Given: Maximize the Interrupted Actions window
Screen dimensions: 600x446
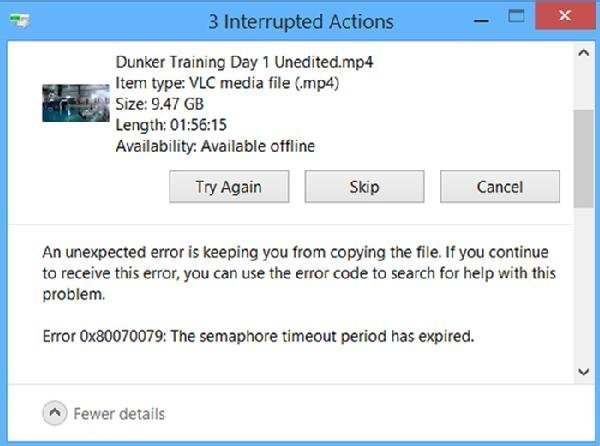Looking at the screenshot, I should (x=516, y=16).
